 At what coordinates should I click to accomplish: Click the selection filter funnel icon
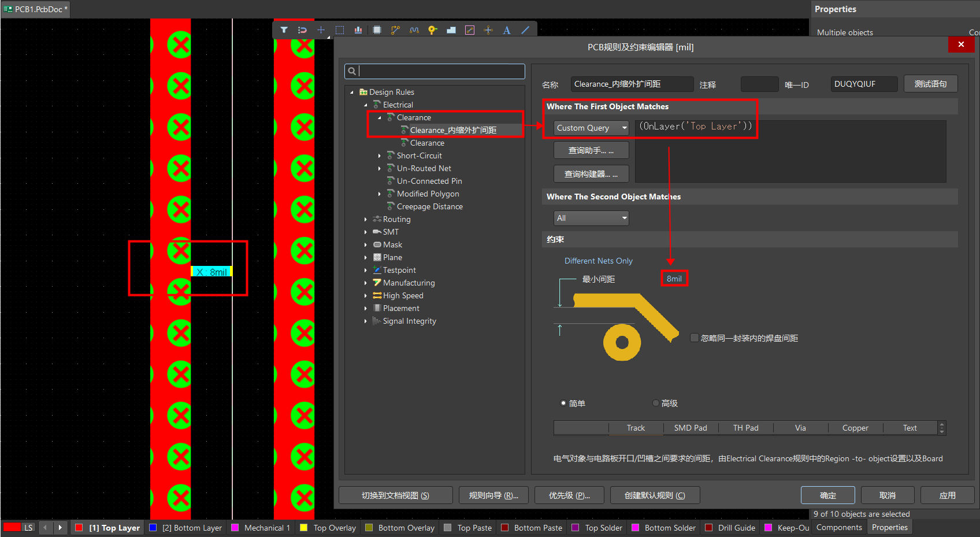284,30
